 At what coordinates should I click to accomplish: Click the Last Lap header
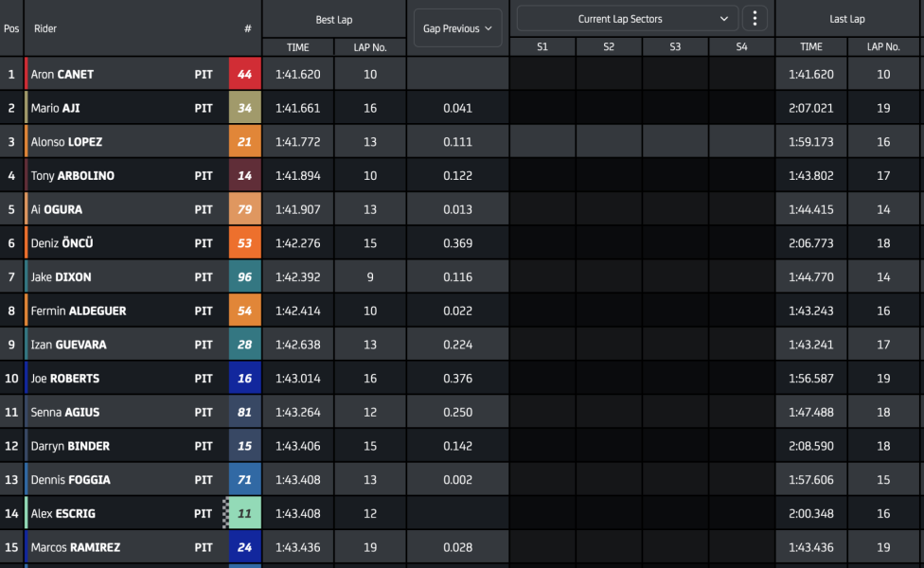[x=846, y=19]
